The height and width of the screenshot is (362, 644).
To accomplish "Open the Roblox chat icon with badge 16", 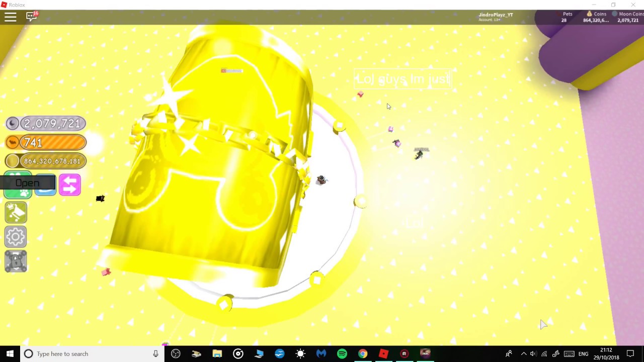I will (x=32, y=17).
